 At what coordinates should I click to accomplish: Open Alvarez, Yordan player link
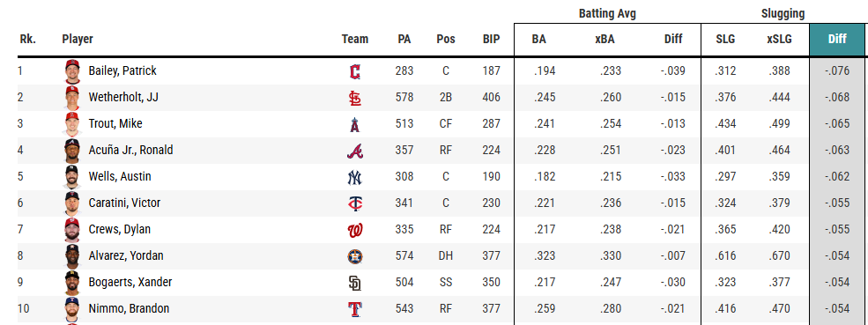tap(126, 256)
